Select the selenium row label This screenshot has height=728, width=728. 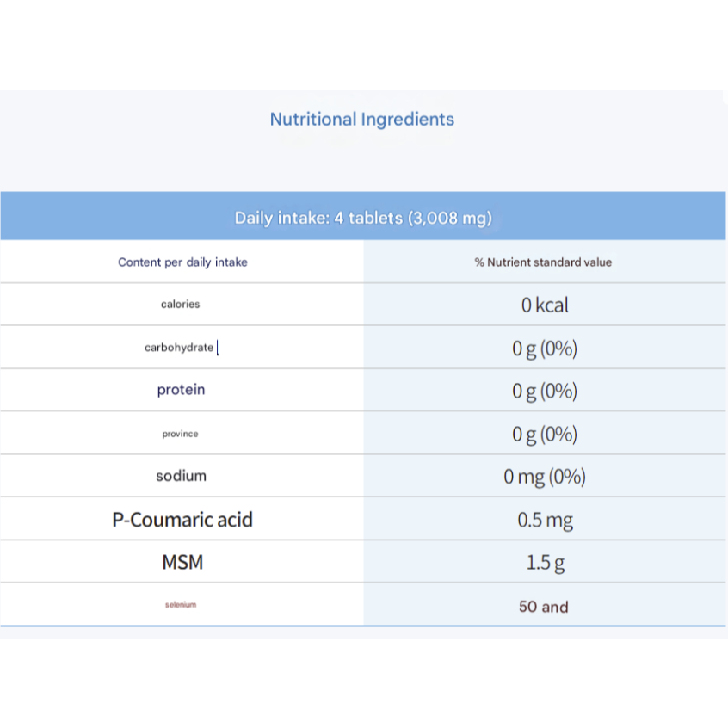(181, 604)
